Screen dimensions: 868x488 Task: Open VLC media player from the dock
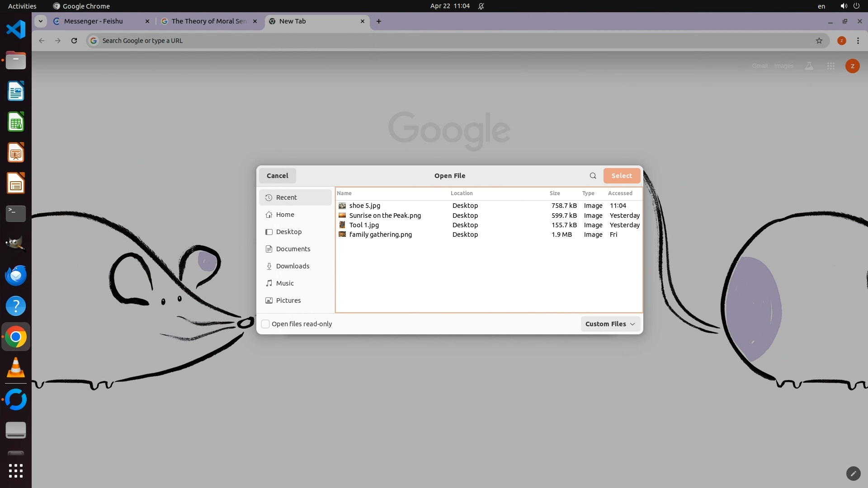pyautogui.click(x=16, y=368)
